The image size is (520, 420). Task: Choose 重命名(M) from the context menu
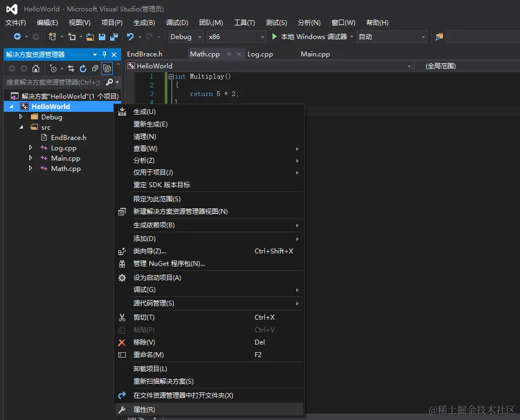[209, 355]
